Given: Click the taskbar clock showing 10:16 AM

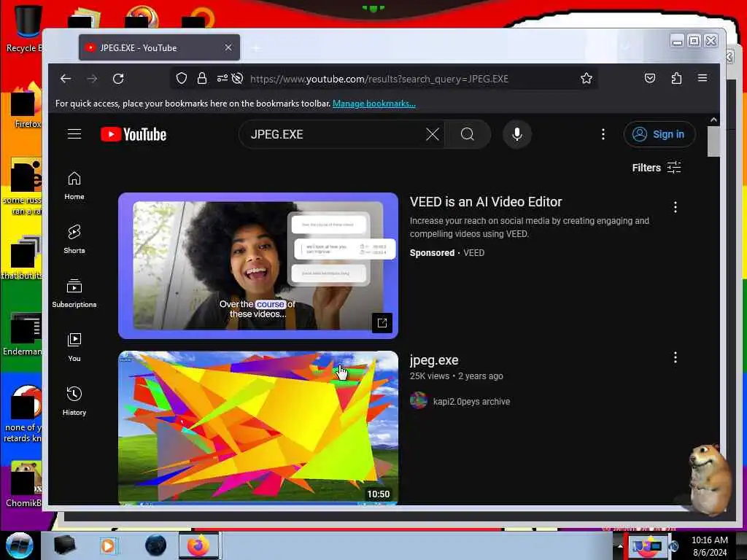Looking at the screenshot, I should point(710,546).
